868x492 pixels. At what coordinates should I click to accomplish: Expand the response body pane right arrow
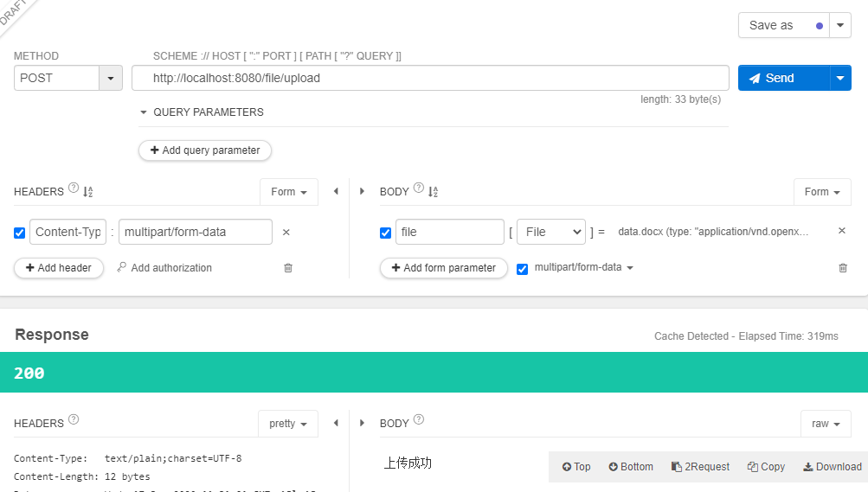(x=362, y=423)
